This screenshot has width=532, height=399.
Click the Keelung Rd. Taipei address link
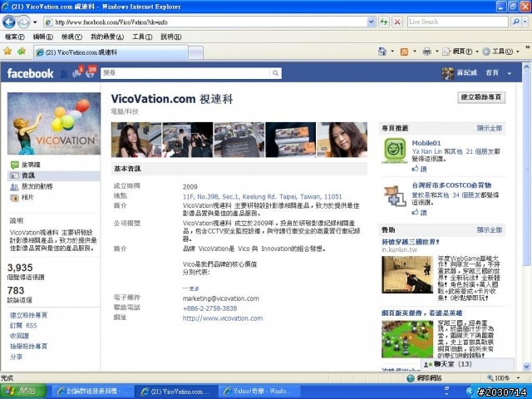click(x=262, y=197)
